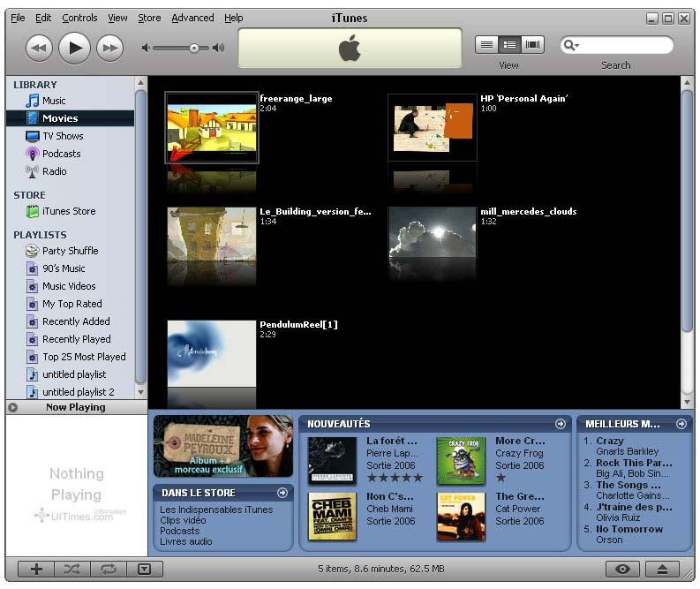Open the search magnifier dropdown

point(572,45)
